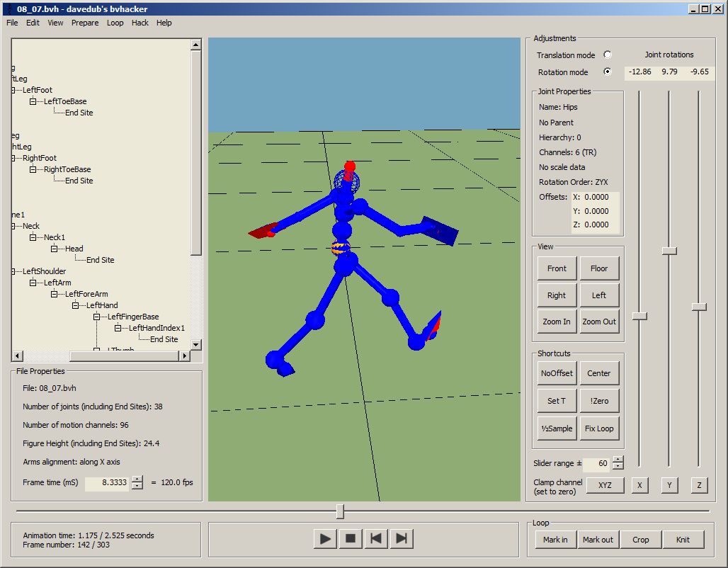
Task: Decrease Slider range with down arrow
Action: pos(618,466)
